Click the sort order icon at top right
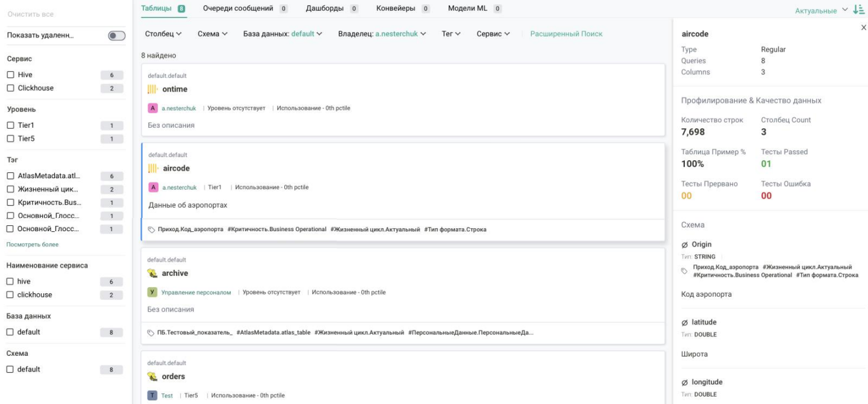Screen dimensions: 868x404 point(859,10)
